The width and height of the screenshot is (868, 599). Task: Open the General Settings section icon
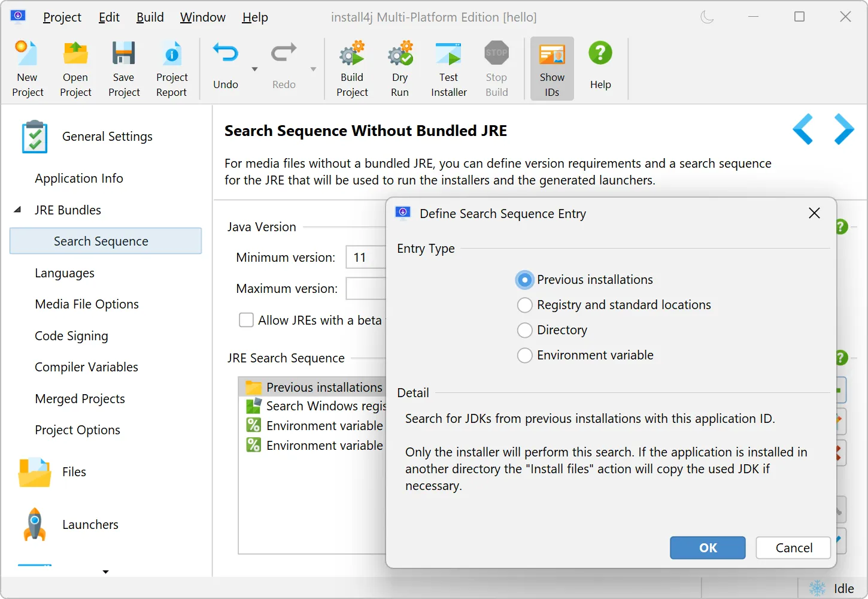pyautogui.click(x=35, y=137)
